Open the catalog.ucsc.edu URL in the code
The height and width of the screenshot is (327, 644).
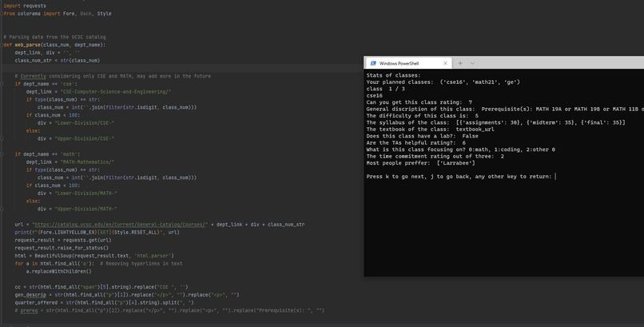120,225
